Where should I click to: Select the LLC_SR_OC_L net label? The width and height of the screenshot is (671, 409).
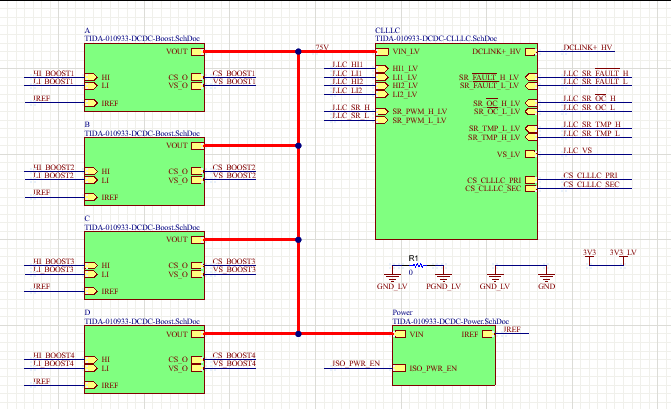click(589, 107)
